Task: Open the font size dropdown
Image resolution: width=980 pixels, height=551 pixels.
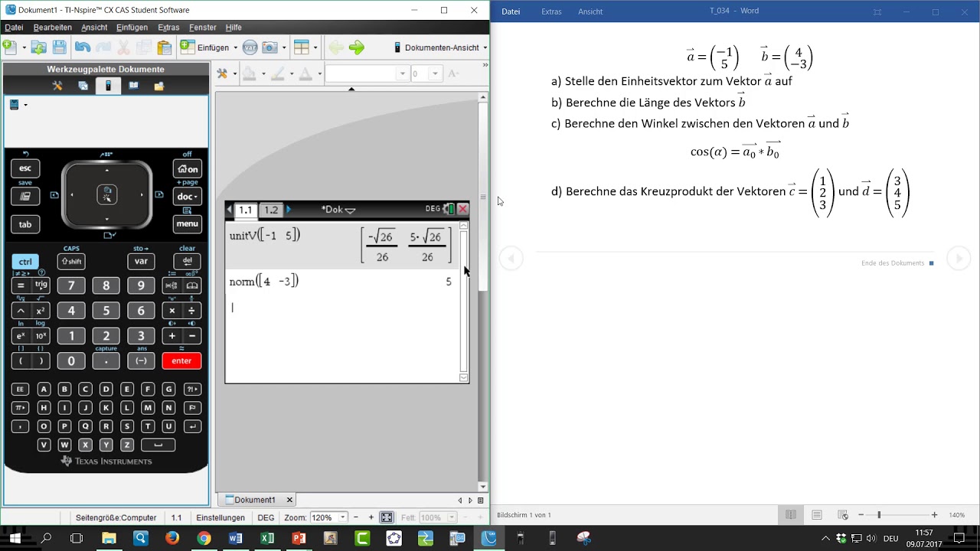Action: point(435,74)
